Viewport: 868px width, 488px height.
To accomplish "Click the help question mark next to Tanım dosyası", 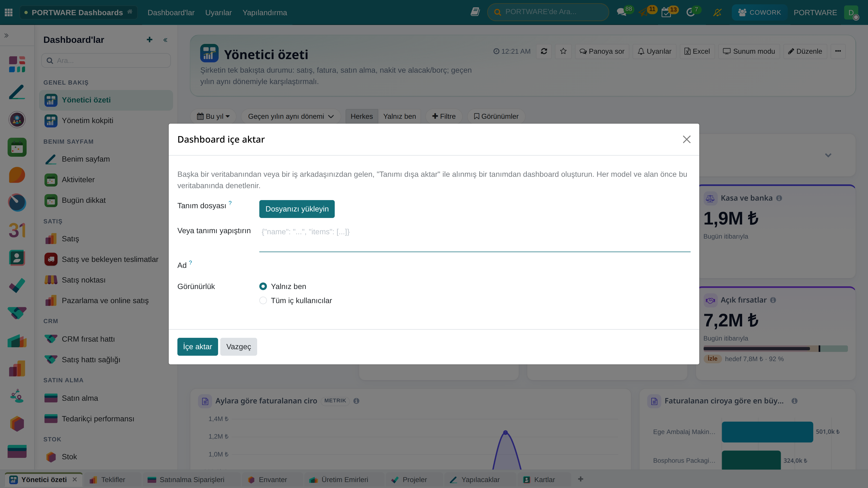I will click(x=230, y=203).
